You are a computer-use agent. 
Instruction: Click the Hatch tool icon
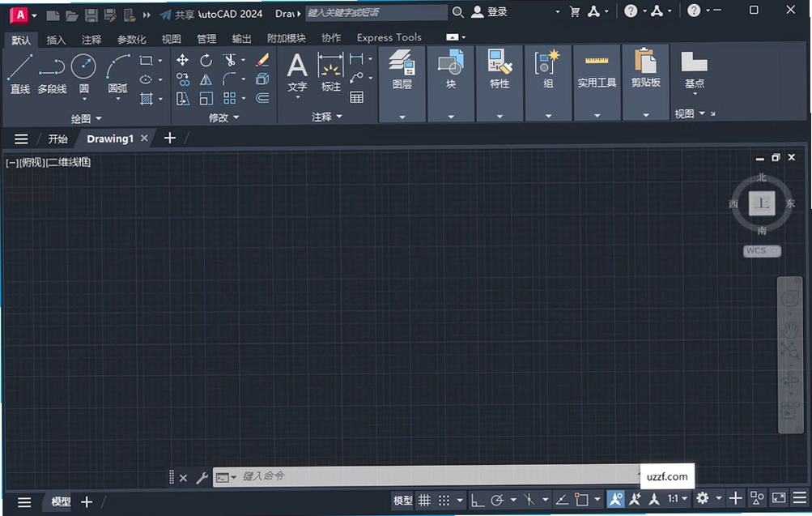point(146,99)
